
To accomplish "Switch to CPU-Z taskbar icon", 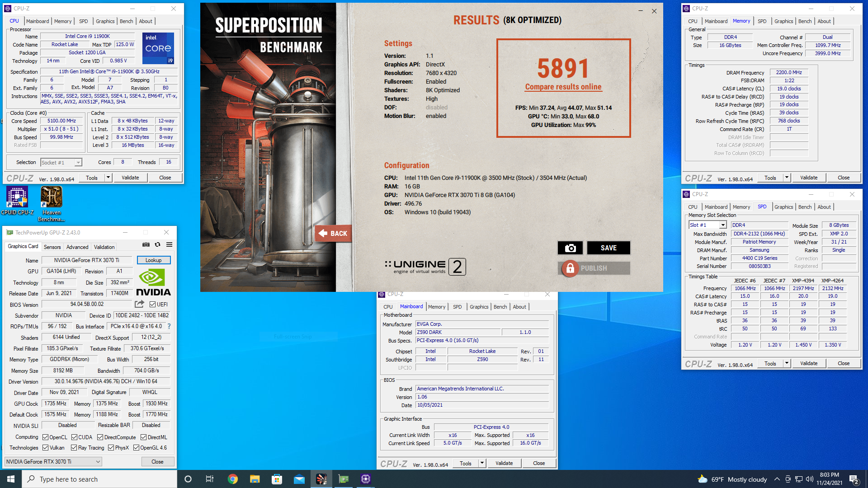I will click(x=366, y=479).
